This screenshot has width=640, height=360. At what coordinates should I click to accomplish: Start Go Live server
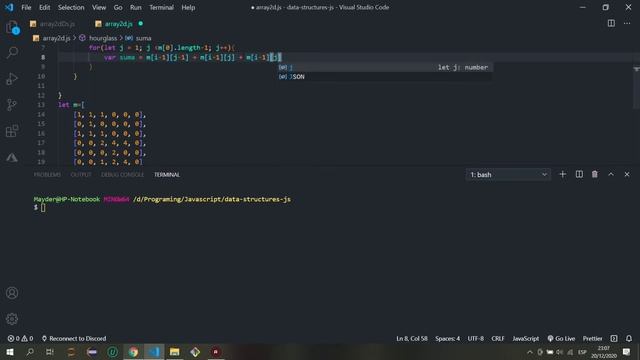[561, 338]
